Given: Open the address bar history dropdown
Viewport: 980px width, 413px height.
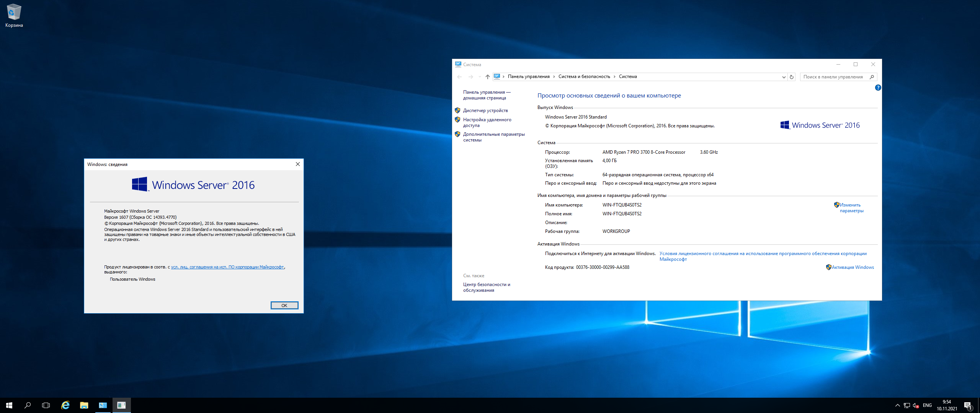Looking at the screenshot, I should tap(784, 77).
